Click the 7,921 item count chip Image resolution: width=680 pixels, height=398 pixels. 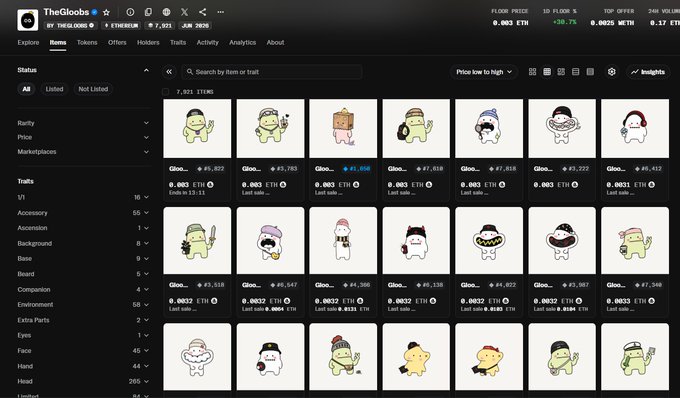pos(160,26)
